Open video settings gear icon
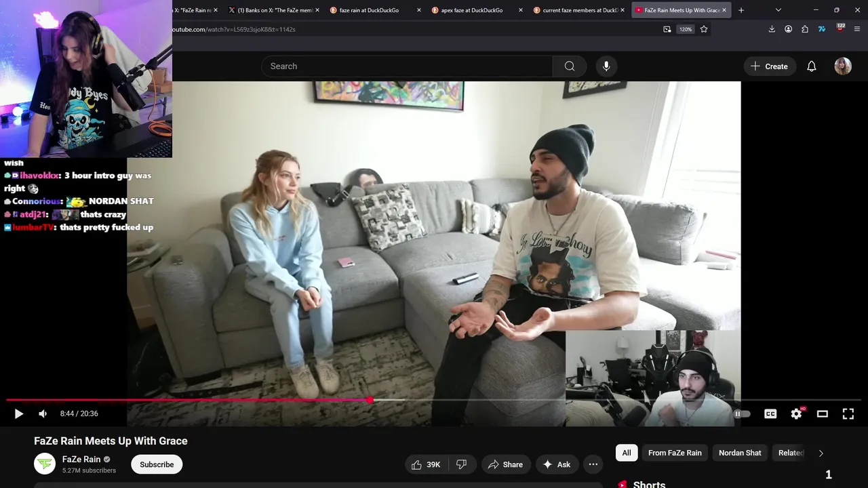 tap(796, 413)
